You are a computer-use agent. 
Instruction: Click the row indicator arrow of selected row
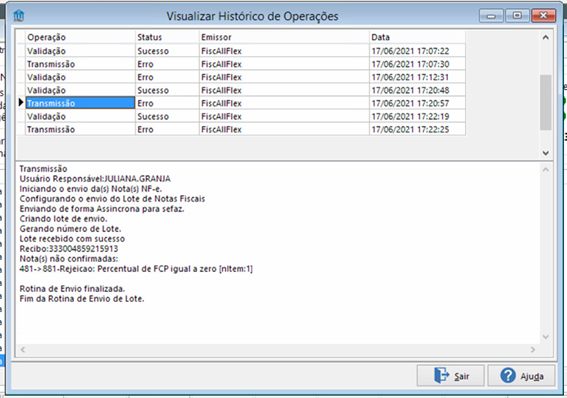coord(21,103)
